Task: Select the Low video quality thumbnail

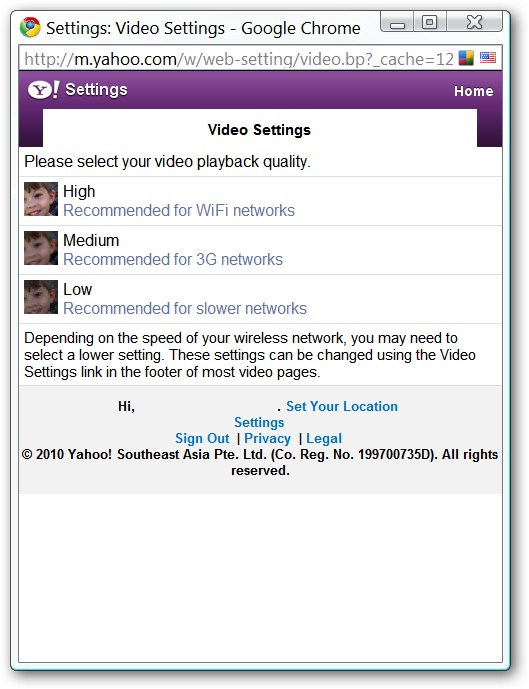Action: (41, 297)
